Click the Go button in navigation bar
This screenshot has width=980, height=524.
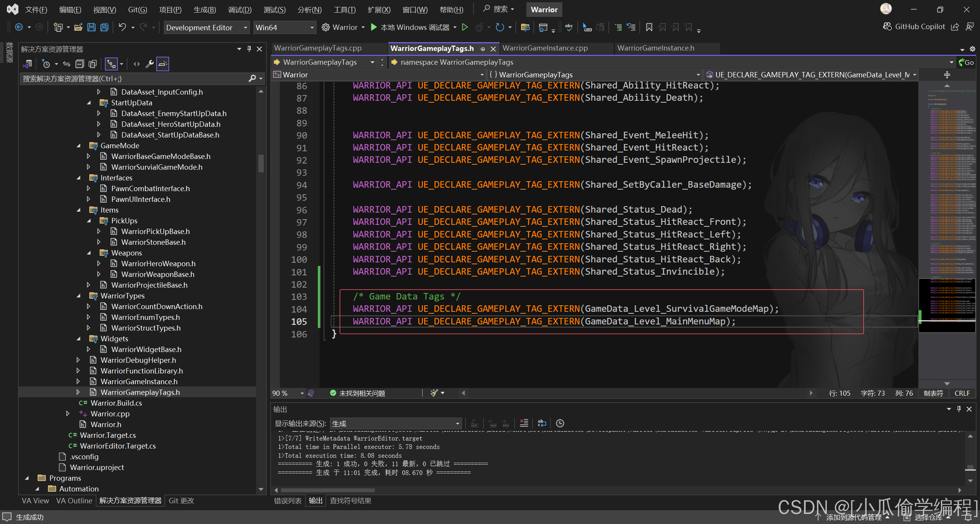[966, 62]
